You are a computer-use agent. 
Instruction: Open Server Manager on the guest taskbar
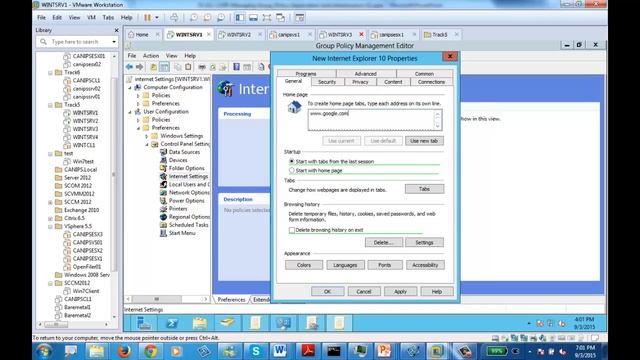click(x=144, y=323)
